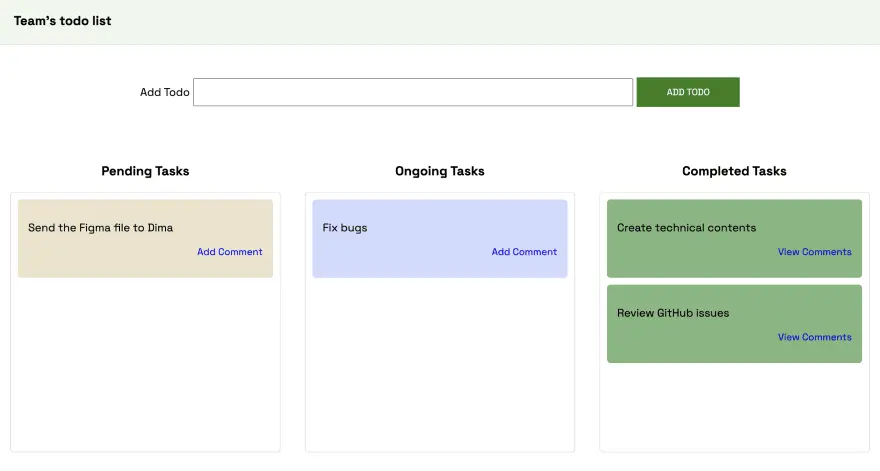Click the Ongoing Tasks column heading
The width and height of the screenshot is (880, 471).
tap(439, 171)
